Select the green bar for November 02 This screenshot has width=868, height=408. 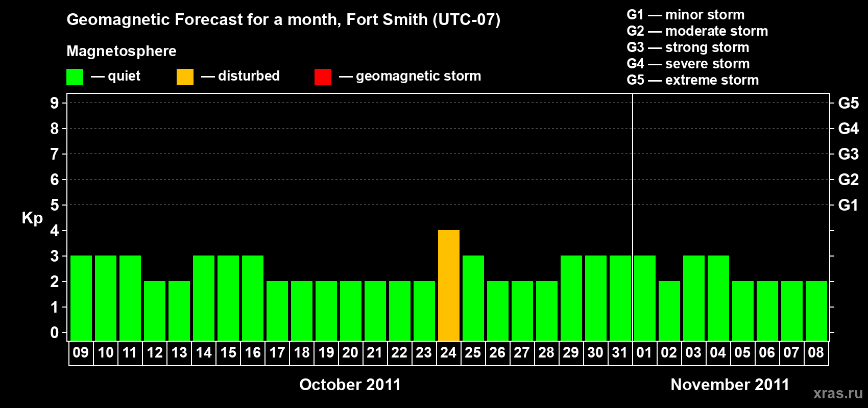pyautogui.click(x=669, y=311)
